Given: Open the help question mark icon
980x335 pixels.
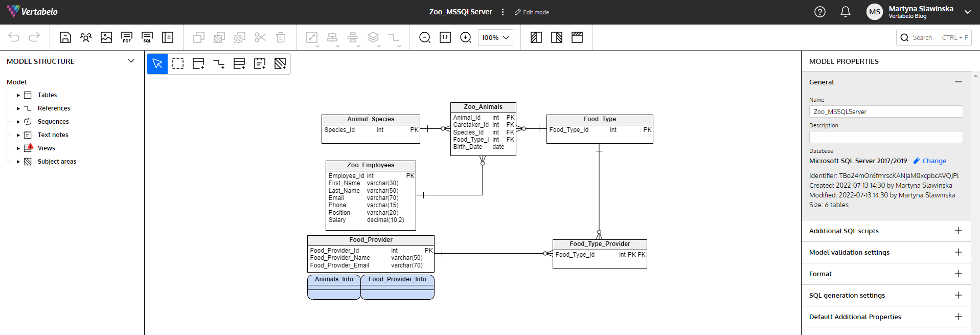Looking at the screenshot, I should 820,12.
